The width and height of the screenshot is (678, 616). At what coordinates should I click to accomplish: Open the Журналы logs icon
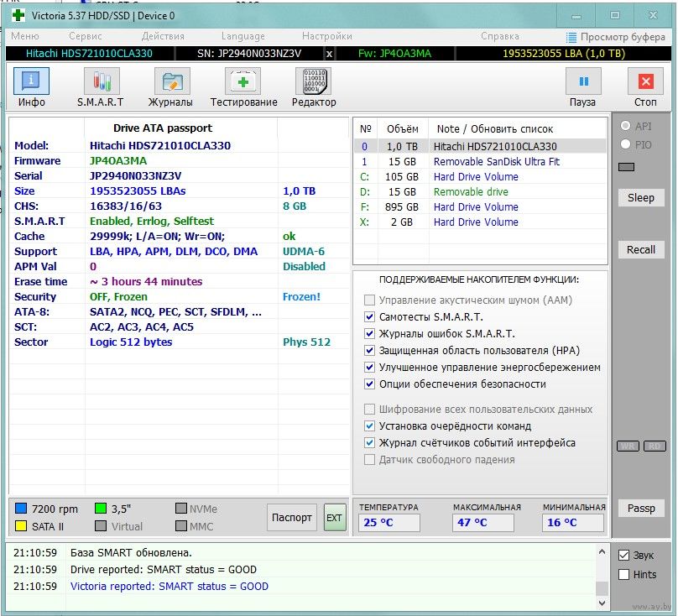click(172, 81)
